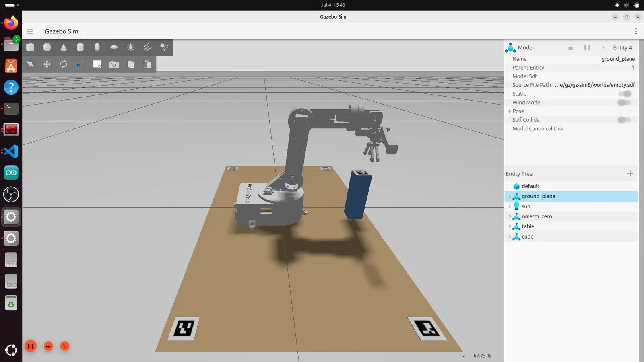Add a spot light
644x362 pixels.
pos(164,47)
